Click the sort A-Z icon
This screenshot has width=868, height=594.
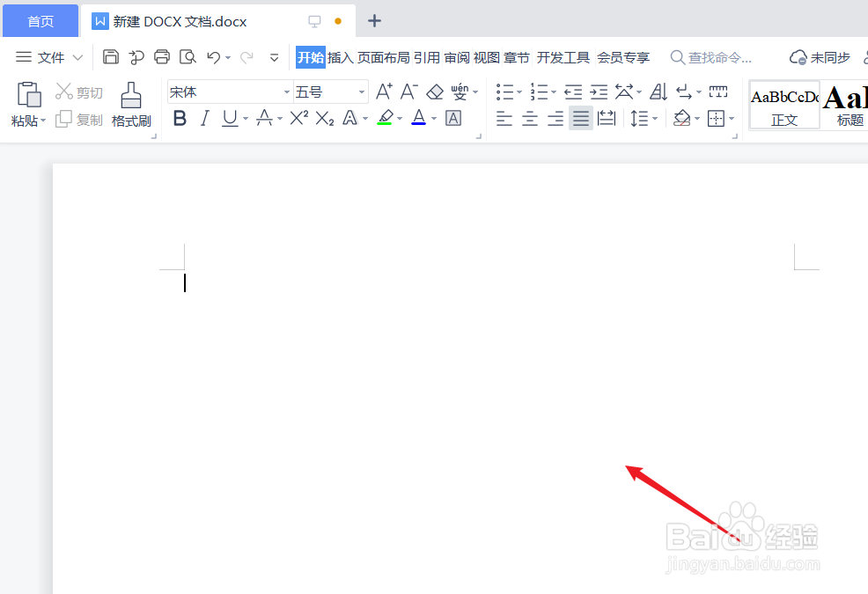click(x=658, y=92)
